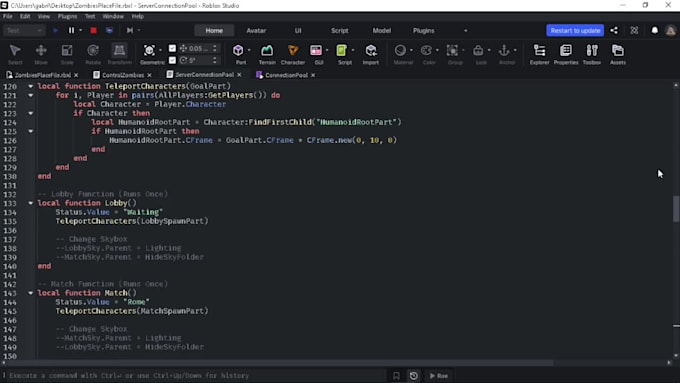Open the notifications bell
This screenshot has height=383, width=680.
click(x=655, y=30)
